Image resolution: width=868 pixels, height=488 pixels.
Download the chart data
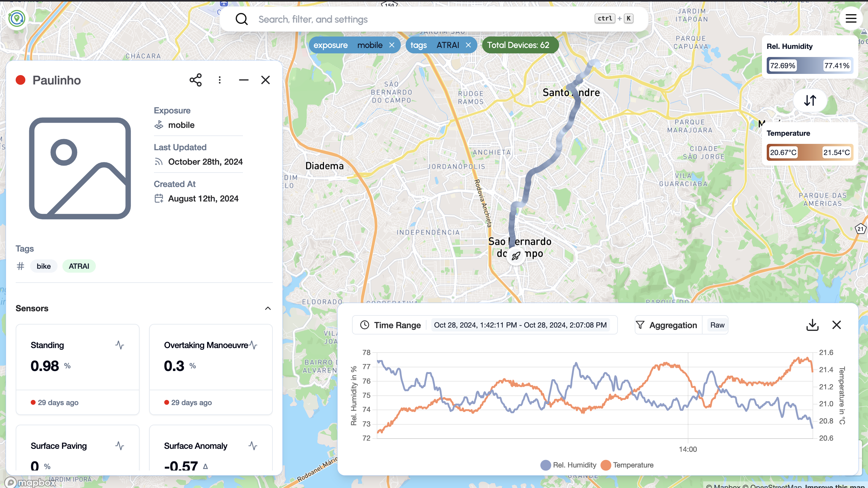click(x=812, y=325)
